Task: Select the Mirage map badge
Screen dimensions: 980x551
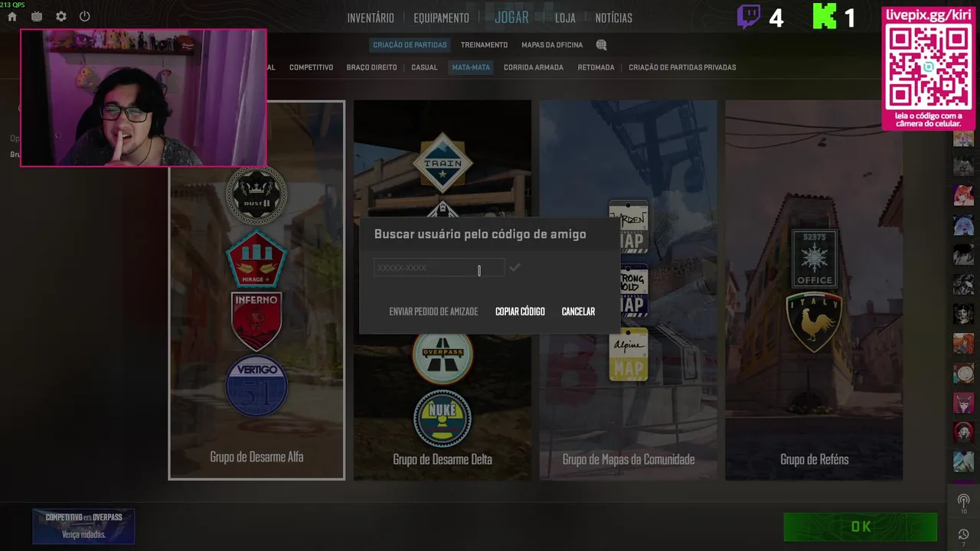Action: tap(256, 259)
